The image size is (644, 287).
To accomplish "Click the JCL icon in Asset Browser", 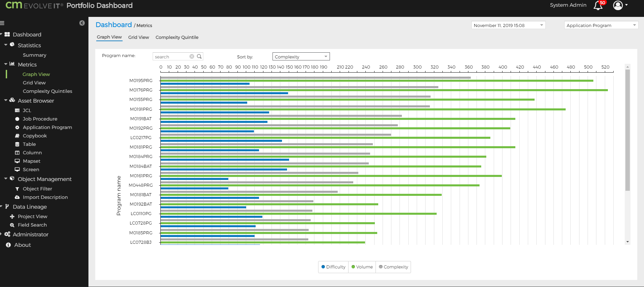I will click(17, 110).
